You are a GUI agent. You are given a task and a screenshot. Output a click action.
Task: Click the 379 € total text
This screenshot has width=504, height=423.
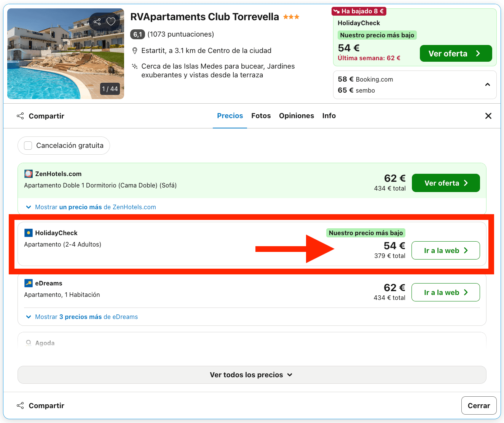[389, 256]
